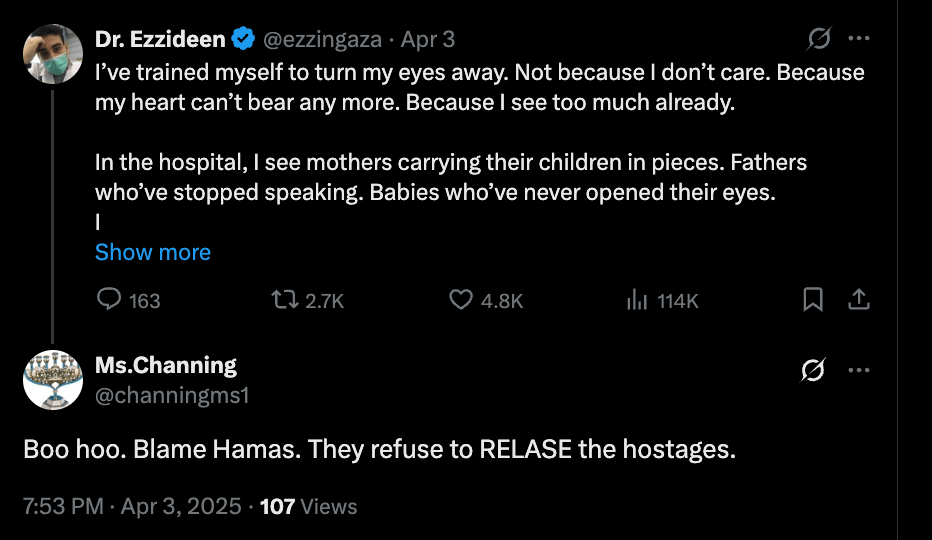
Task: Open Ms.Channing's profile name link
Action: (165, 365)
